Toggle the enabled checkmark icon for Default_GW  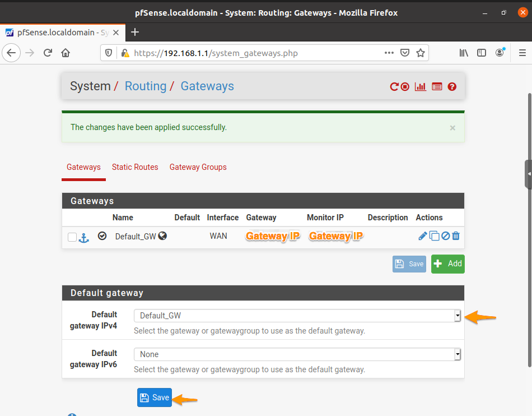(x=102, y=236)
